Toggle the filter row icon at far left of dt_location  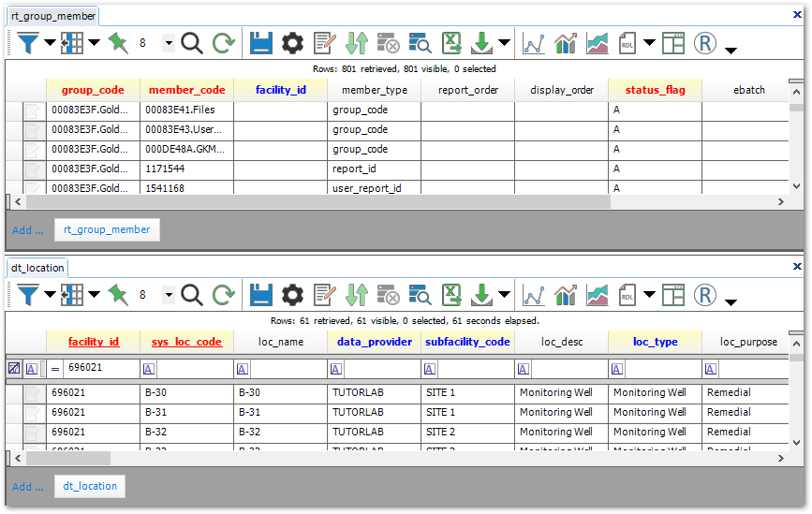[13, 369]
